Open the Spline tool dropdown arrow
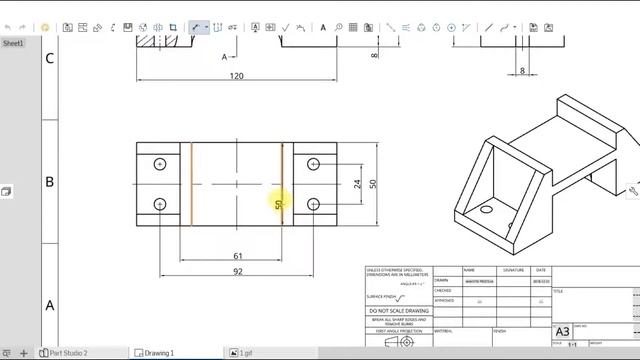This screenshot has width=640, height=360. pos(515,27)
